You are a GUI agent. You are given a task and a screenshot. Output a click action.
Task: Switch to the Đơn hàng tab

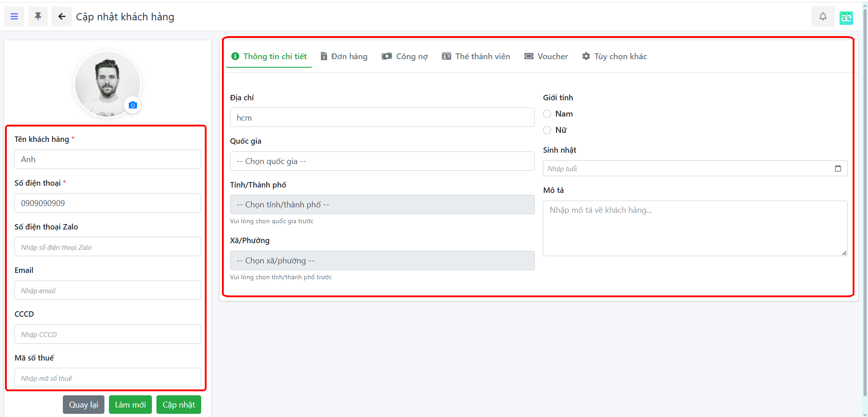pos(344,56)
